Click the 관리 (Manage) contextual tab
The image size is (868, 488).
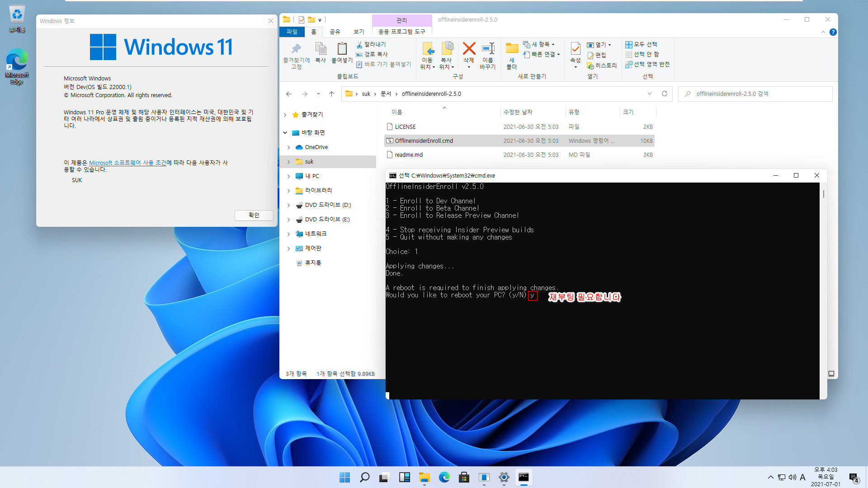tap(402, 20)
